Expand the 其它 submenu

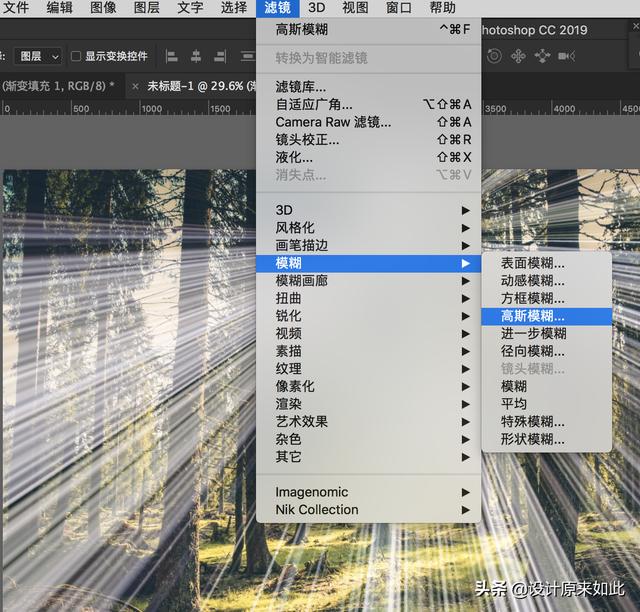[x=369, y=457]
